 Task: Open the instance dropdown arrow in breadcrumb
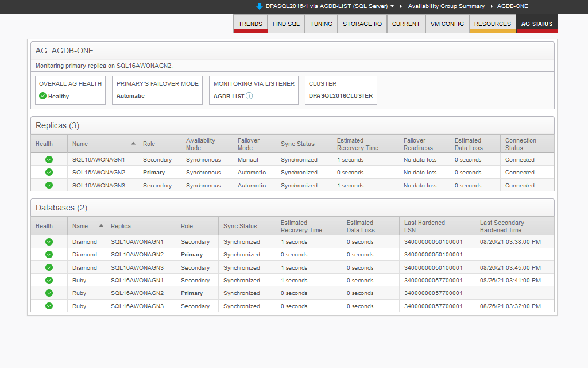point(392,6)
